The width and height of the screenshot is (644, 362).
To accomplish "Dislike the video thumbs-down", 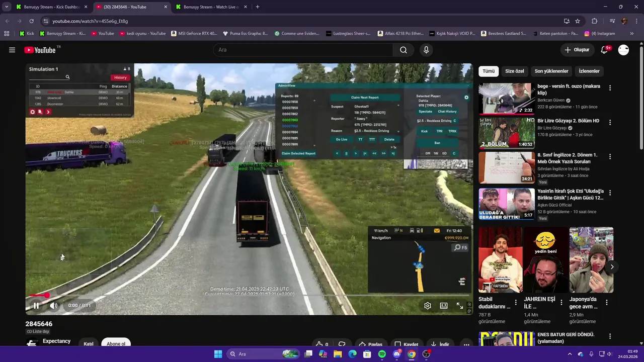I will 342,344.
